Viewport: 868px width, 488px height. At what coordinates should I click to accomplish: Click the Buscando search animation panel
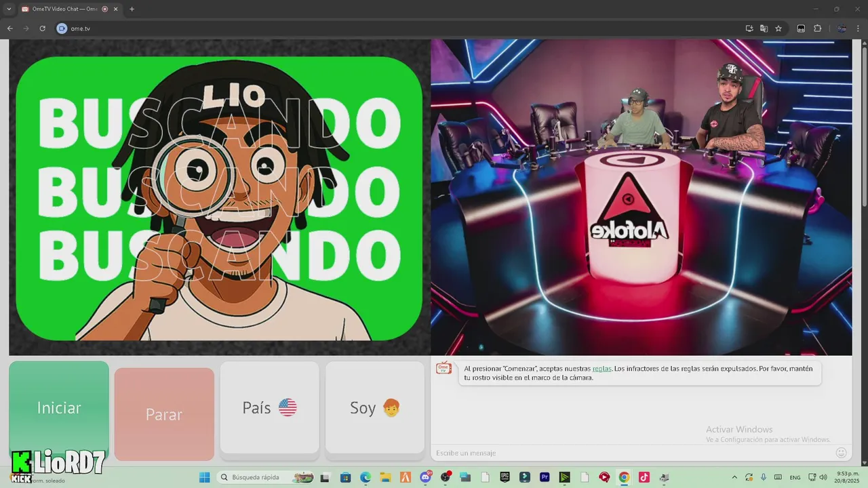point(219,198)
